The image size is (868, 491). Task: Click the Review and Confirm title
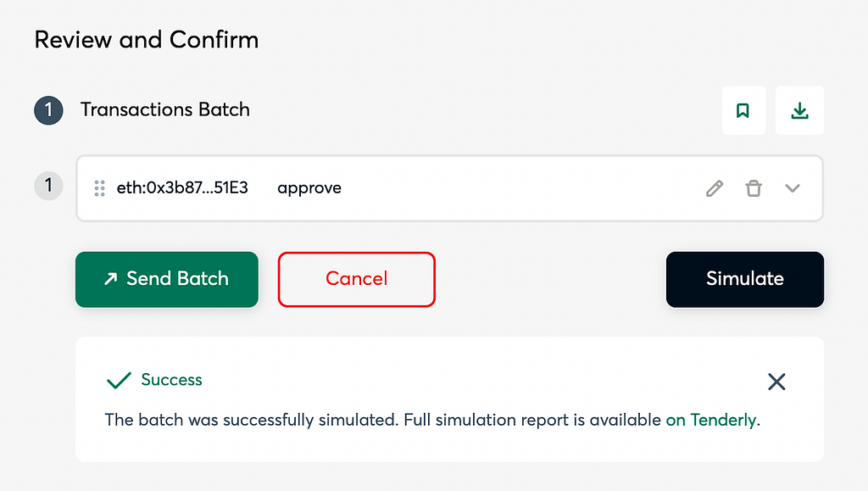[147, 40]
